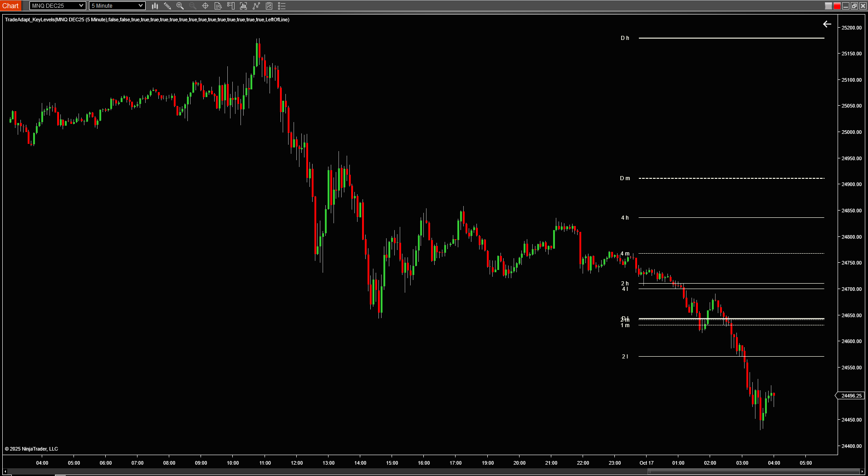The image size is (868, 476).
Task: Click the left scrollbar arrow button
Action: click(4, 471)
